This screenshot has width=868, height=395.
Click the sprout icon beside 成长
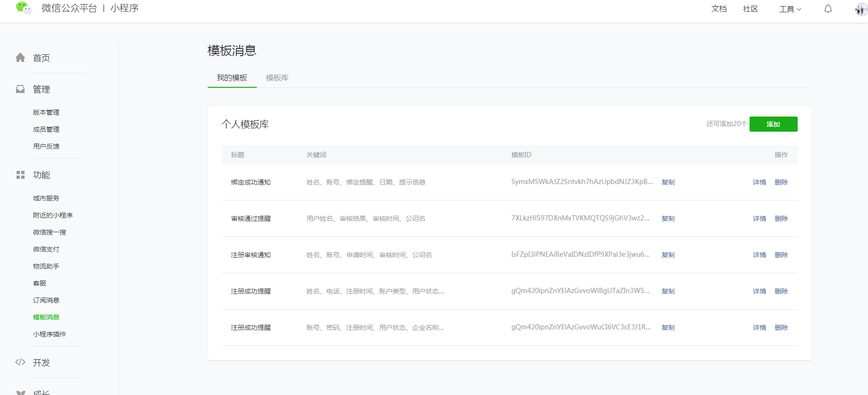click(20, 392)
